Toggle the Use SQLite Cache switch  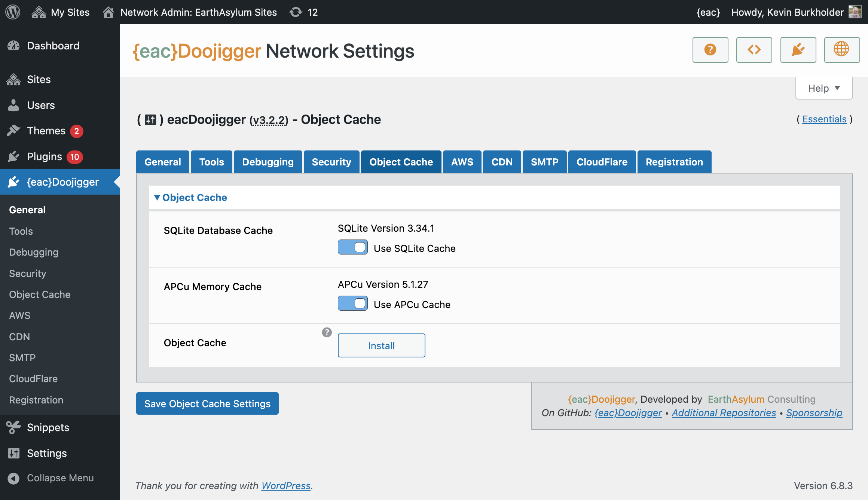[x=352, y=247]
